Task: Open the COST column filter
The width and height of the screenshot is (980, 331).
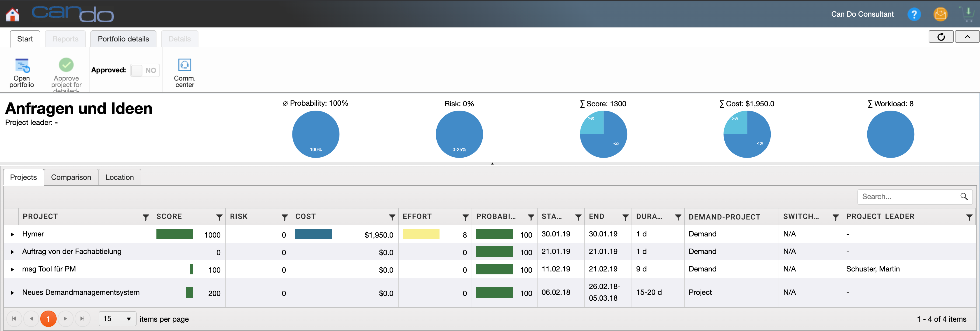Action: pyautogui.click(x=392, y=217)
